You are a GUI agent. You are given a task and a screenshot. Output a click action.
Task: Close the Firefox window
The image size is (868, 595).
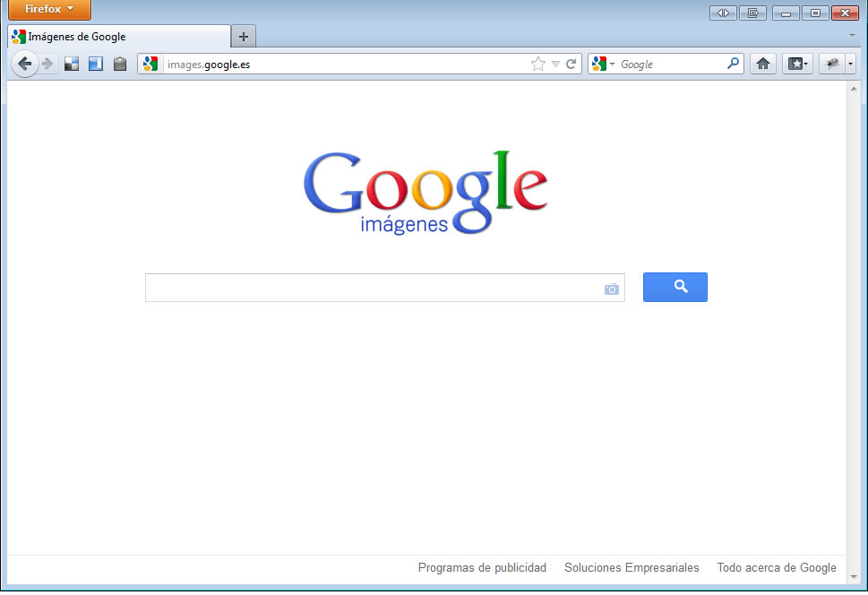coord(845,13)
